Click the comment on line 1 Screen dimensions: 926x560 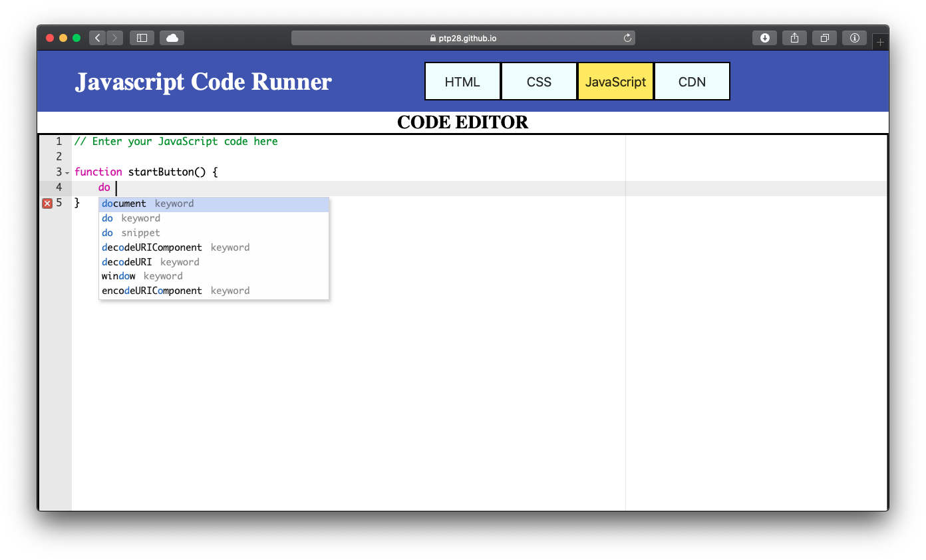[176, 142]
